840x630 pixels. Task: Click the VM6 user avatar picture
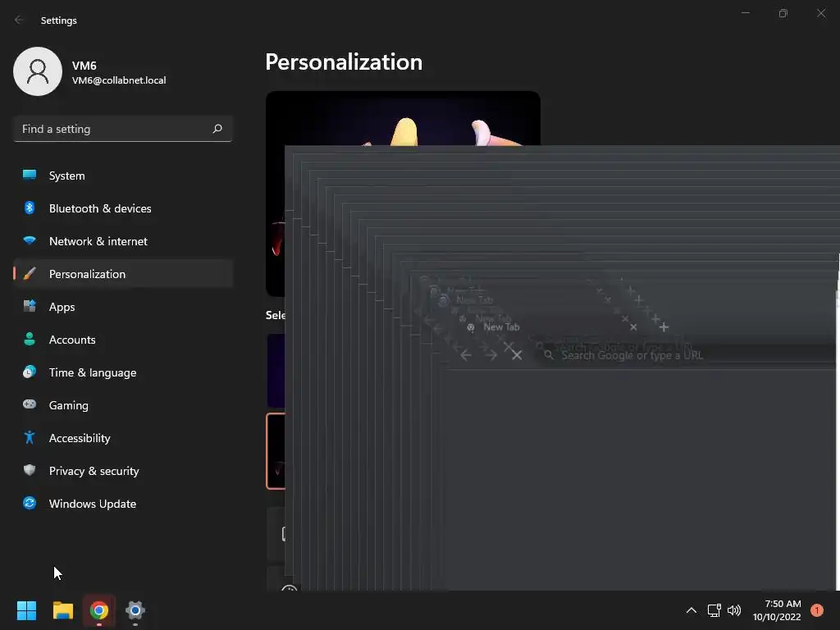click(x=38, y=71)
